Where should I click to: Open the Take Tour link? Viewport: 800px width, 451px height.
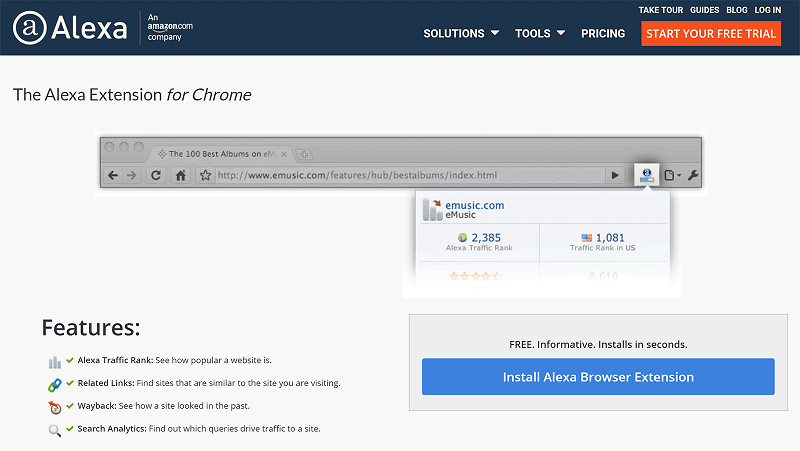[x=660, y=10]
